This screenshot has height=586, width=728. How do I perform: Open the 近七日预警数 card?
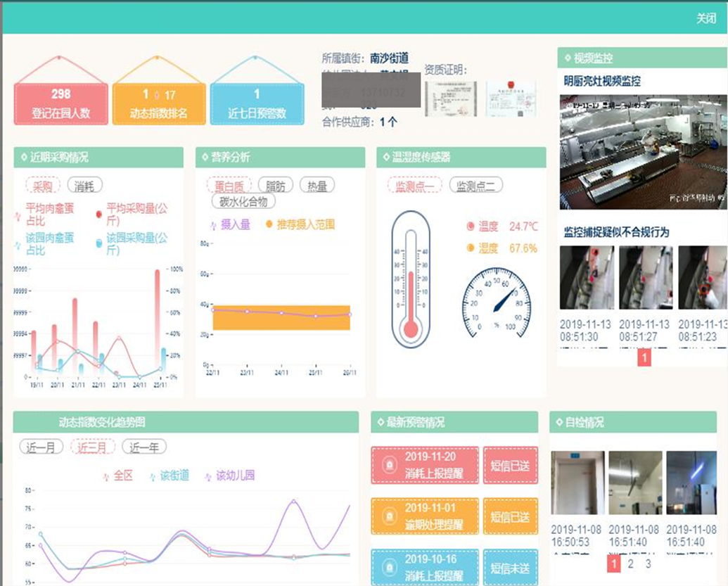pyautogui.click(x=257, y=103)
